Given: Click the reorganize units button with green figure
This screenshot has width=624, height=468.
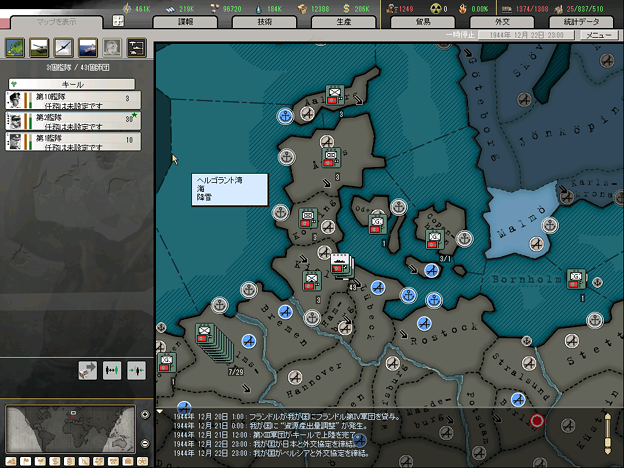Looking at the screenshot, I should 112,370.
